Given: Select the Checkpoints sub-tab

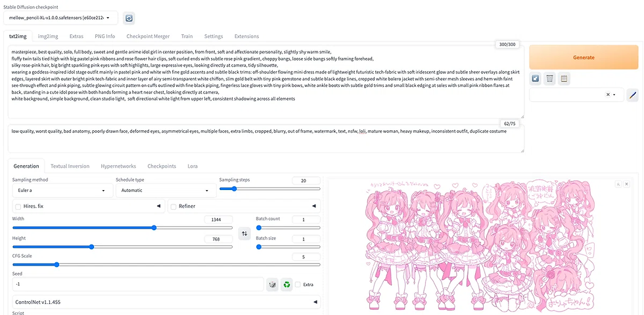Looking at the screenshot, I should click(x=162, y=166).
